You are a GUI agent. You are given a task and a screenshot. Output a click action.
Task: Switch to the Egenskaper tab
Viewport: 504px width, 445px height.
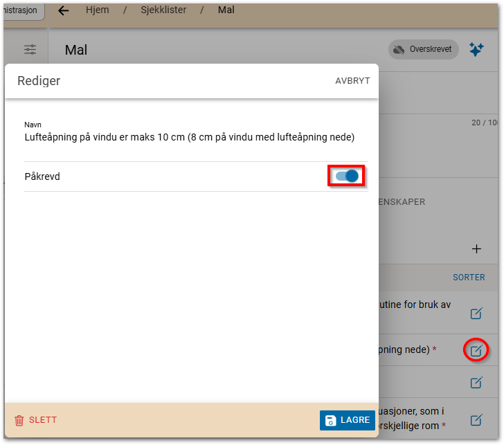[399, 202]
